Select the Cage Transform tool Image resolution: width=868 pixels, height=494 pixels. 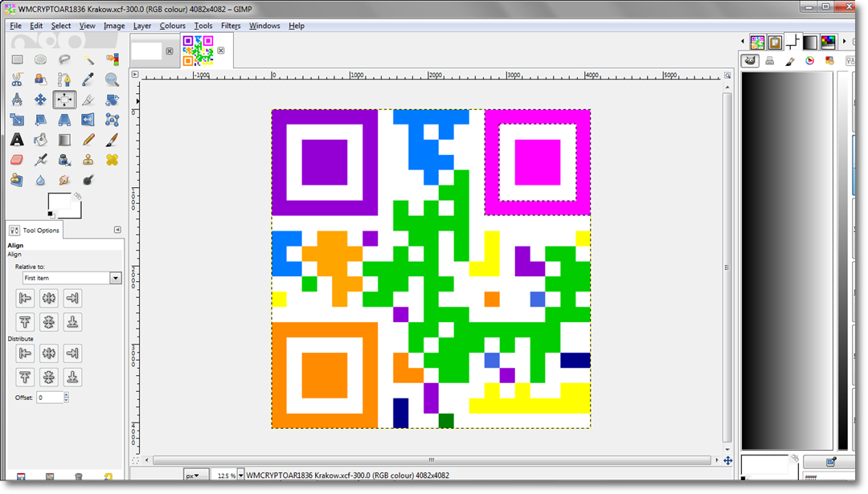[112, 120]
